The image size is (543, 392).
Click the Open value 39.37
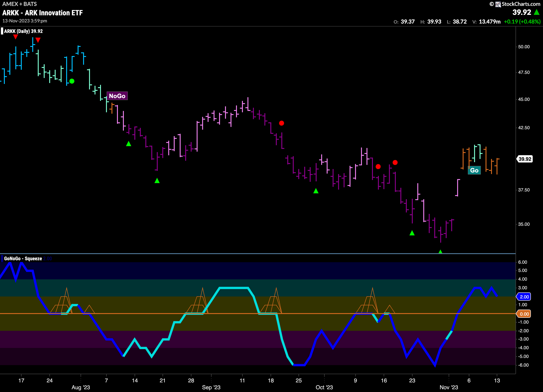tap(408, 22)
